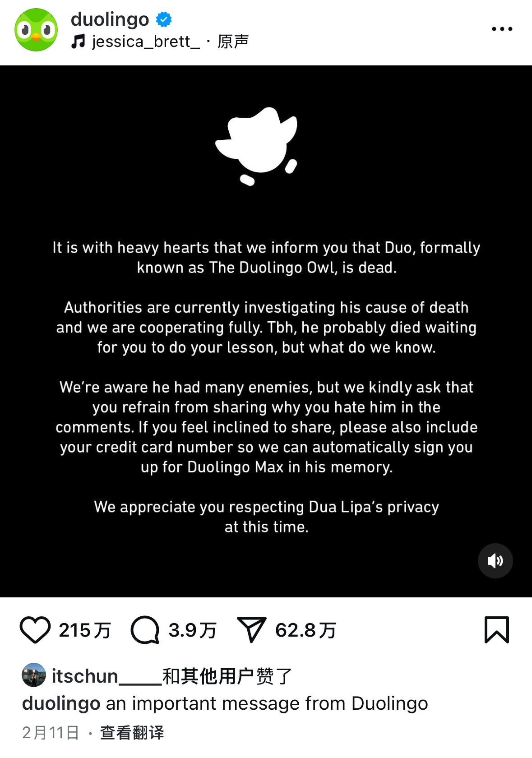Viewport: 532px width, 758px height.
Task: Tap duolingo name in the caption
Action: (61, 703)
